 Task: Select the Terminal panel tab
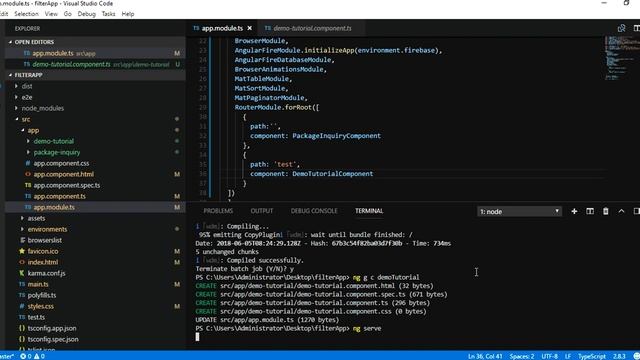369,211
